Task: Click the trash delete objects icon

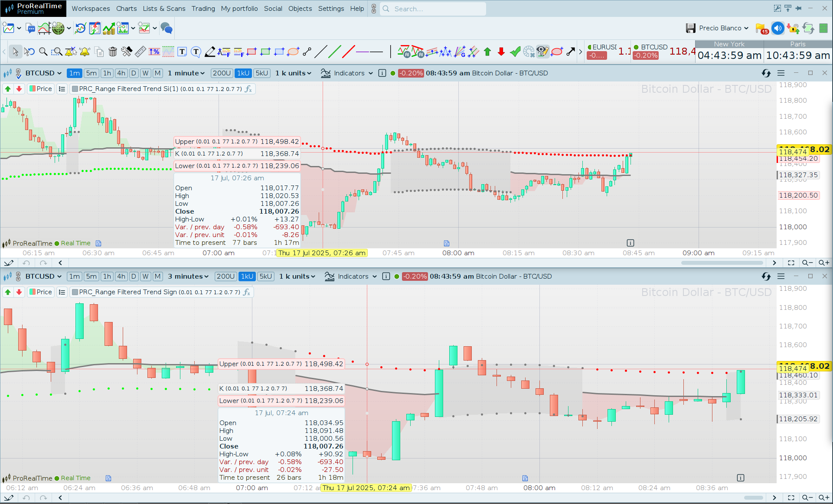Action: (x=113, y=52)
